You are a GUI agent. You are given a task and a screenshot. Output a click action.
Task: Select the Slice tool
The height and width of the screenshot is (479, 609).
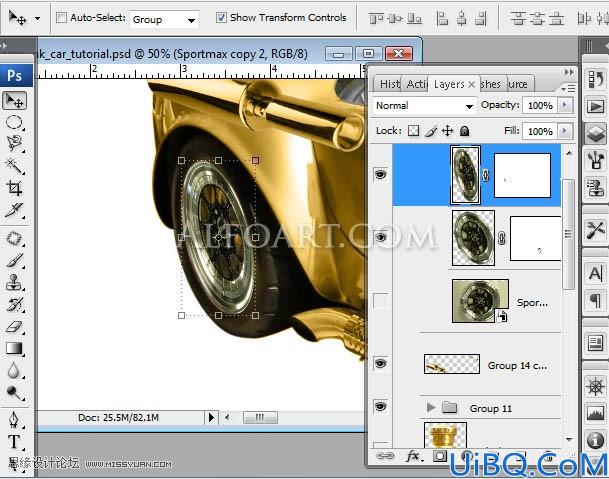coord(14,210)
